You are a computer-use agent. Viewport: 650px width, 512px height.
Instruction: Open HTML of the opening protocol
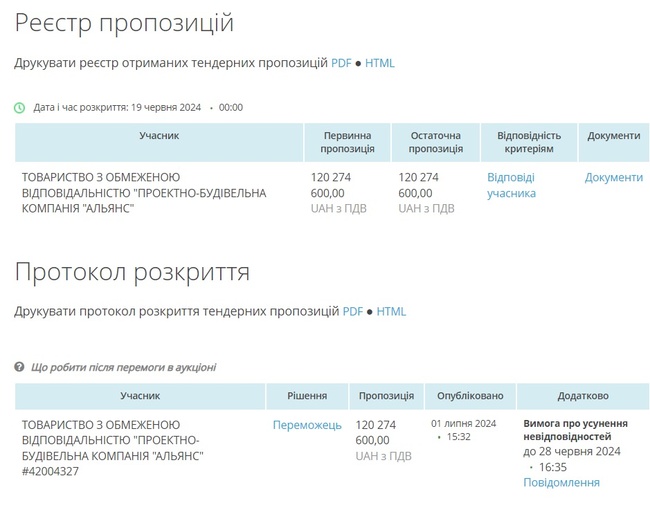click(391, 311)
